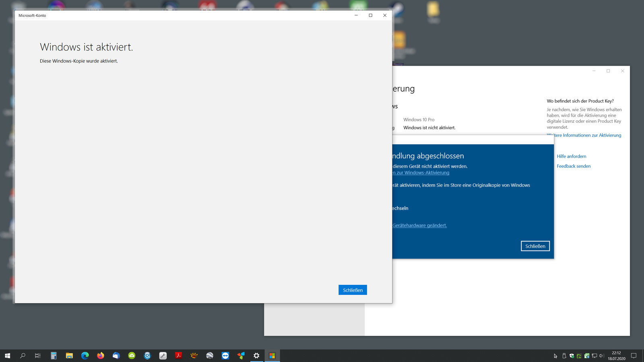The height and width of the screenshot is (362, 644).
Task: Click Schließen in the blue troubleshooting dialog
Action: (535, 246)
